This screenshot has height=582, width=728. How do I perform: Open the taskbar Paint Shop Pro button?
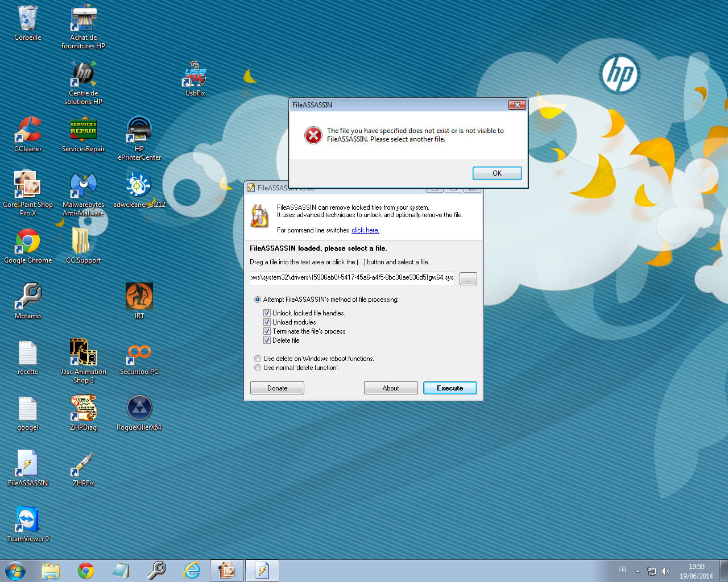[x=227, y=571]
